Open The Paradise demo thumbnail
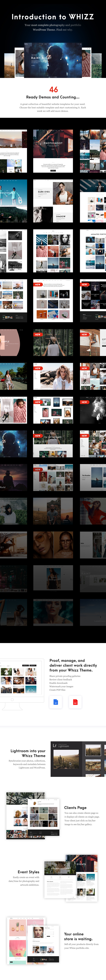The image size is (106, 980). 93,477
